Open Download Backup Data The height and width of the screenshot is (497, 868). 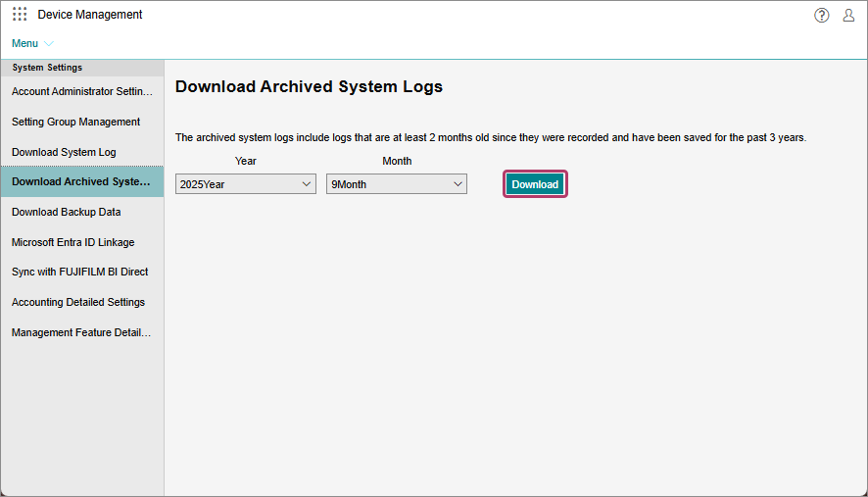(82, 212)
